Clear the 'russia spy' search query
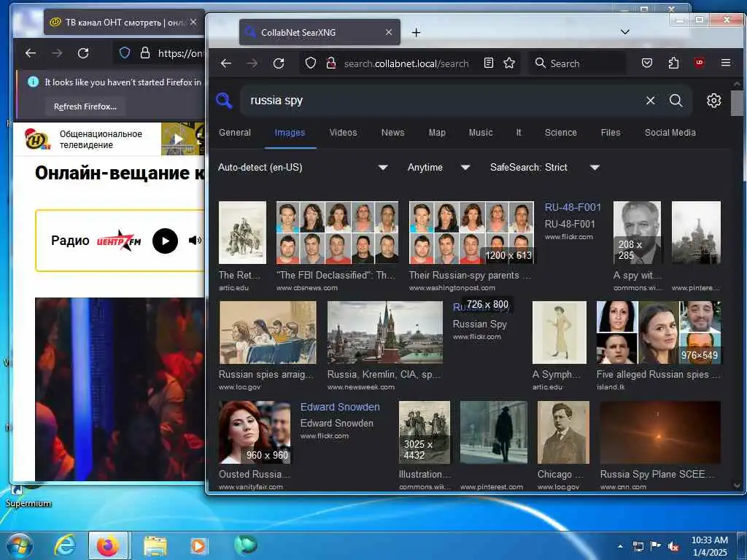747x560 pixels. click(650, 101)
